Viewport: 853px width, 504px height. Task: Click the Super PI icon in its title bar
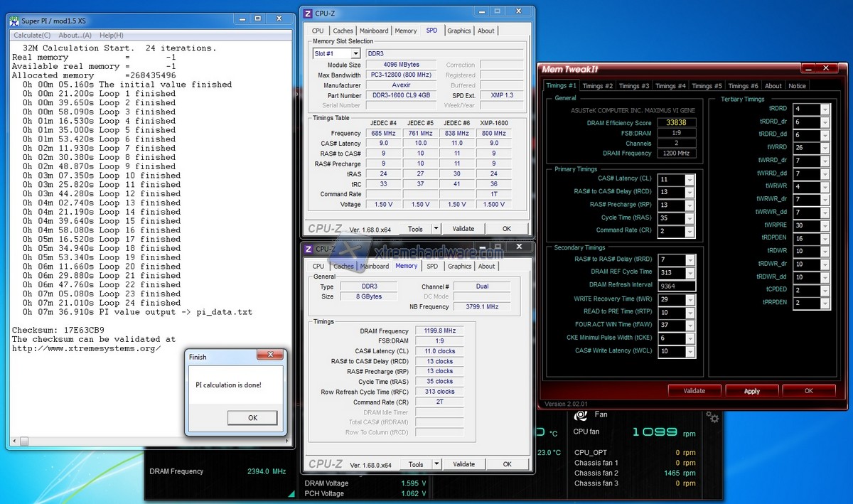pos(16,22)
